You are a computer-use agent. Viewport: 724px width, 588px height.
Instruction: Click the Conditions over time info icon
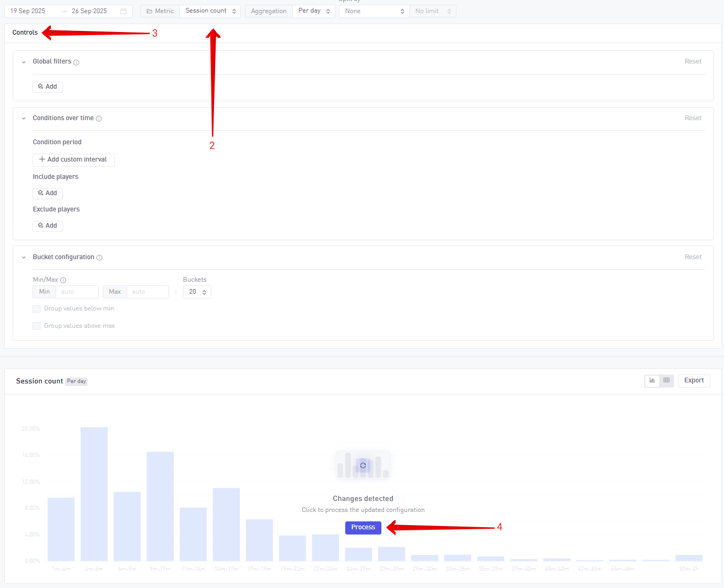tap(99, 119)
